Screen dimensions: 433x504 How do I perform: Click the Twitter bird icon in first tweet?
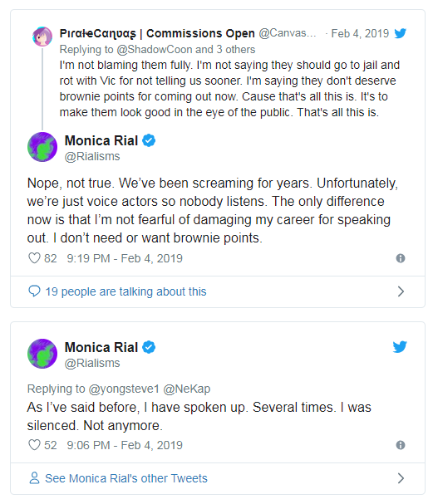coord(401,33)
